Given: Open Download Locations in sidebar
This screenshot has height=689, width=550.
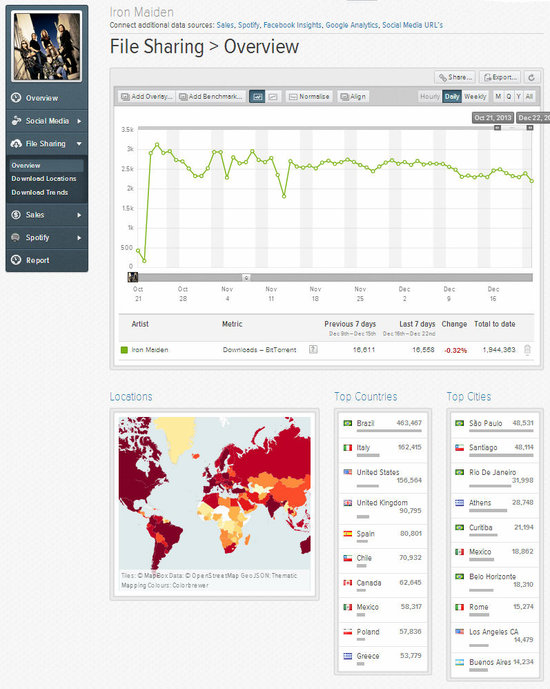Looking at the screenshot, I should pyautogui.click(x=44, y=178).
